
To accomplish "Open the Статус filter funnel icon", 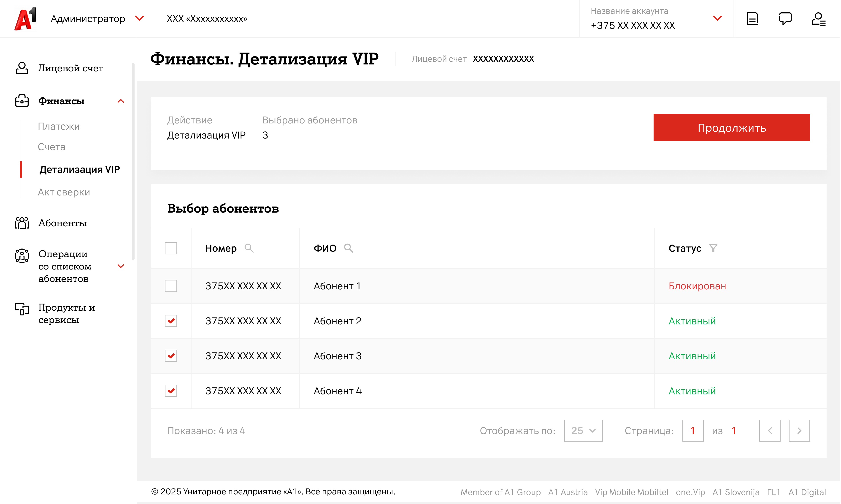I will tap(713, 248).
